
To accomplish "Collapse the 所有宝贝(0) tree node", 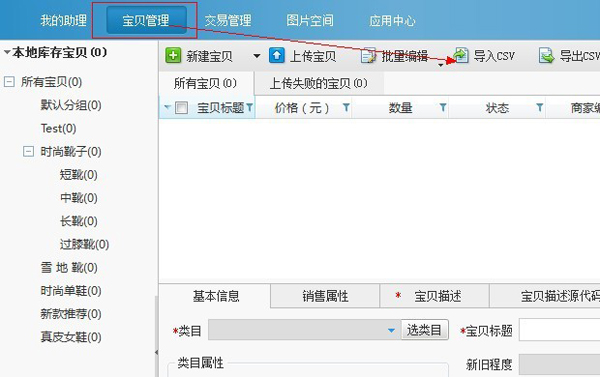I will pyautogui.click(x=9, y=82).
